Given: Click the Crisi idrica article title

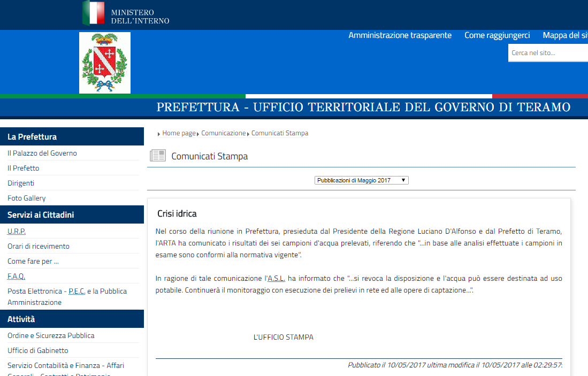Looking at the screenshot, I should [177, 213].
